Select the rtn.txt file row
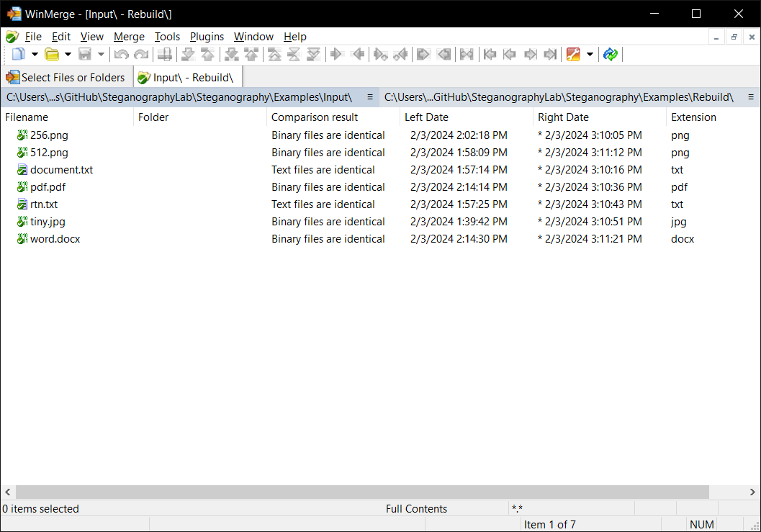761x532 pixels. pyautogui.click(x=380, y=204)
